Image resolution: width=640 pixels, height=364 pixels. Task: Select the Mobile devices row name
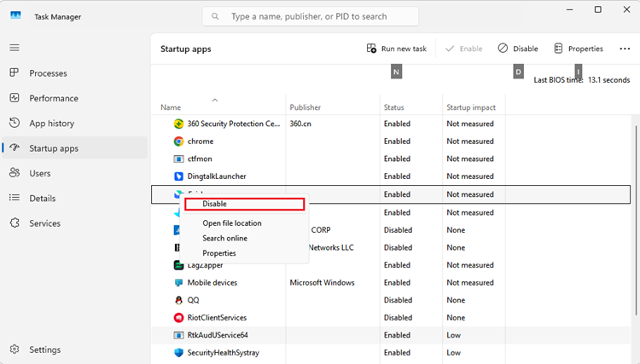(x=212, y=282)
